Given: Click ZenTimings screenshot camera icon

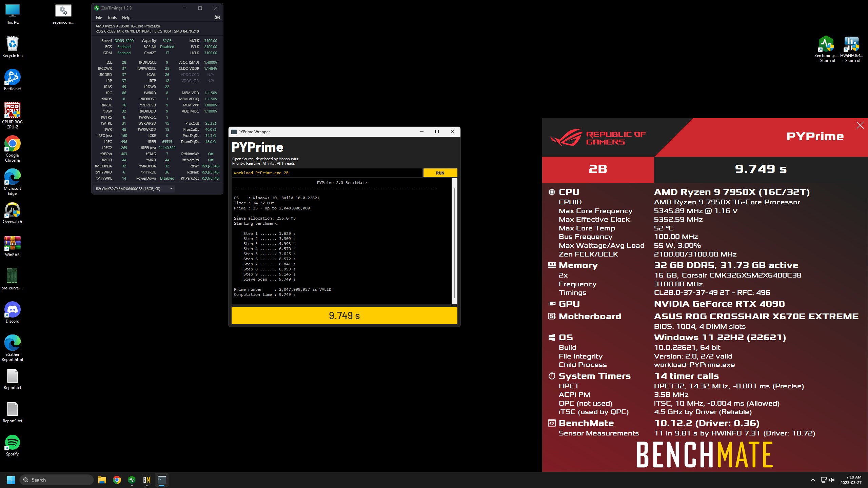Looking at the screenshot, I should 217,17.
